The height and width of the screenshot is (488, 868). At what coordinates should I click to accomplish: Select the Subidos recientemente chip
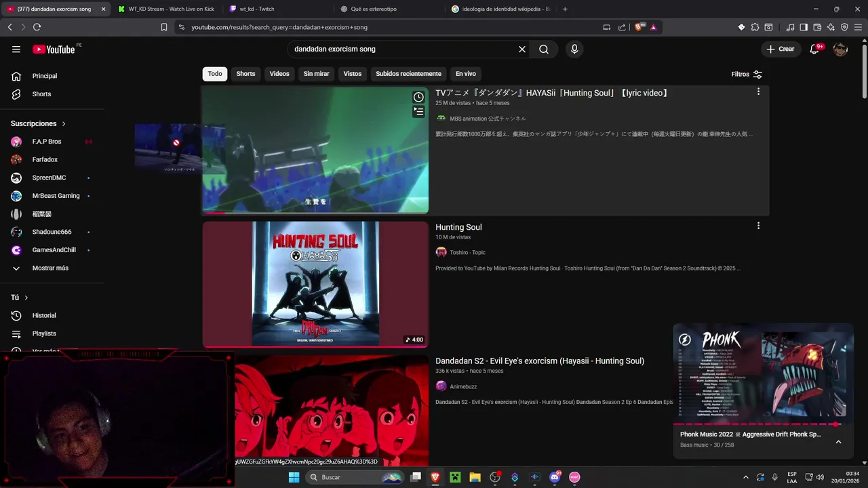pyautogui.click(x=408, y=74)
